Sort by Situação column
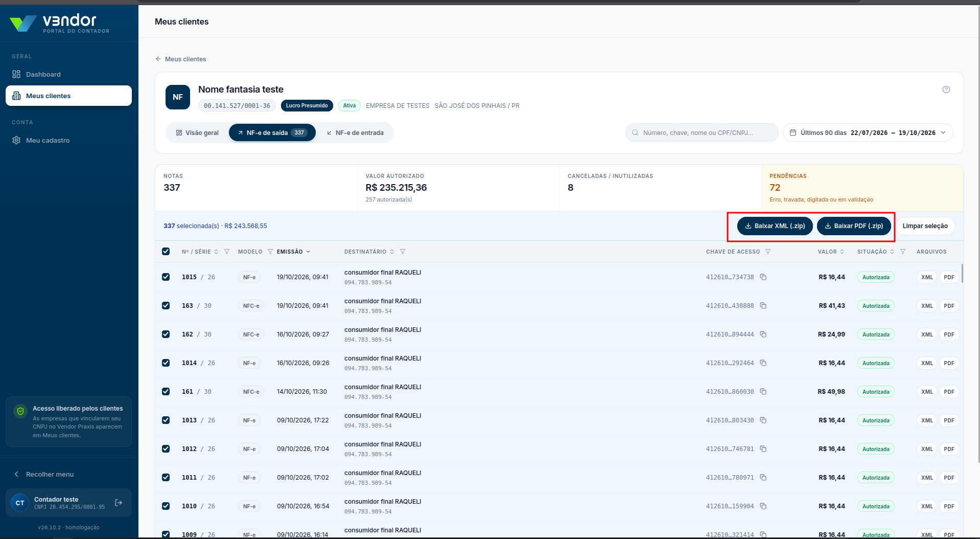980x539 pixels. 876,252
